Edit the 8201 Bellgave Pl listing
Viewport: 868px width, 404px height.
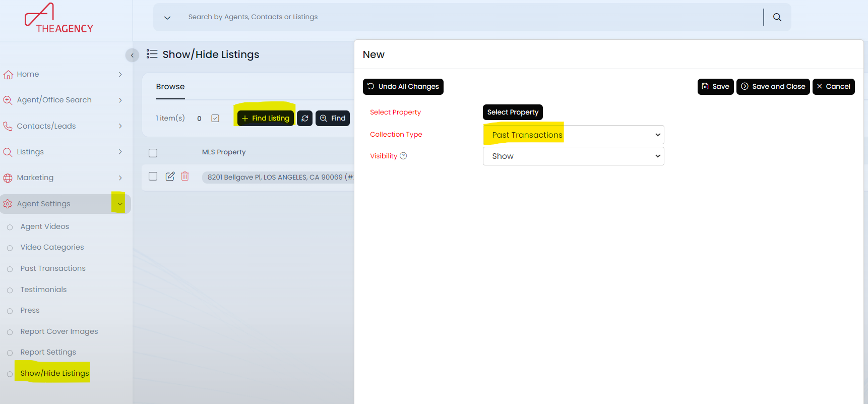tap(170, 176)
